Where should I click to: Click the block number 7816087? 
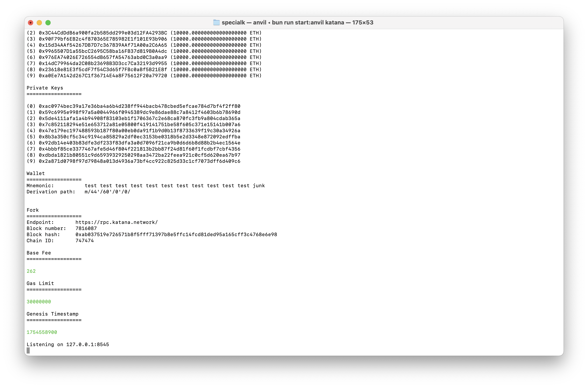point(86,228)
